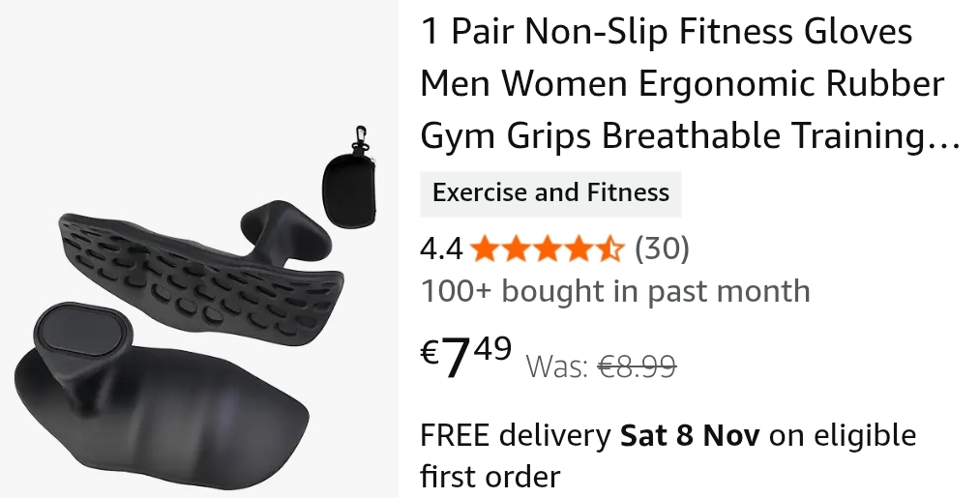Click the oval handle on lower grip
The width and height of the screenshot is (980, 498).
tap(82, 330)
